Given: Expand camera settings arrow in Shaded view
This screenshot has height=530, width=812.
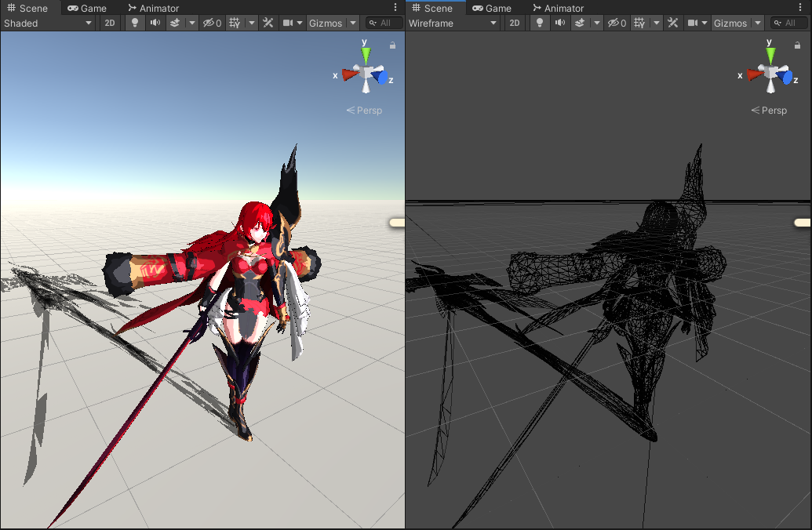Looking at the screenshot, I should point(300,23).
